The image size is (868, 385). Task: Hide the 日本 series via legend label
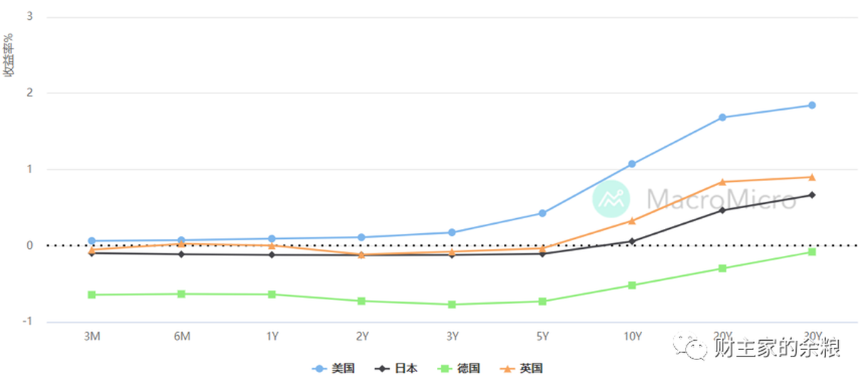[x=406, y=369]
